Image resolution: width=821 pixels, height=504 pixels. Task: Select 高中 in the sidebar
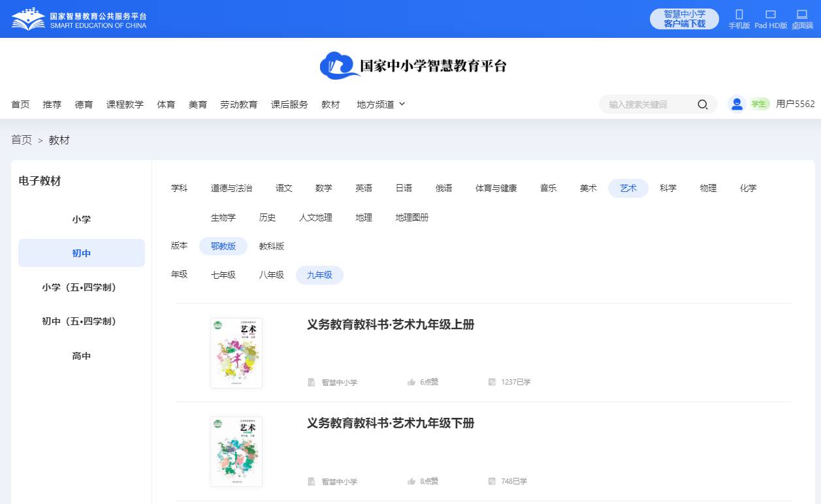[x=82, y=356]
